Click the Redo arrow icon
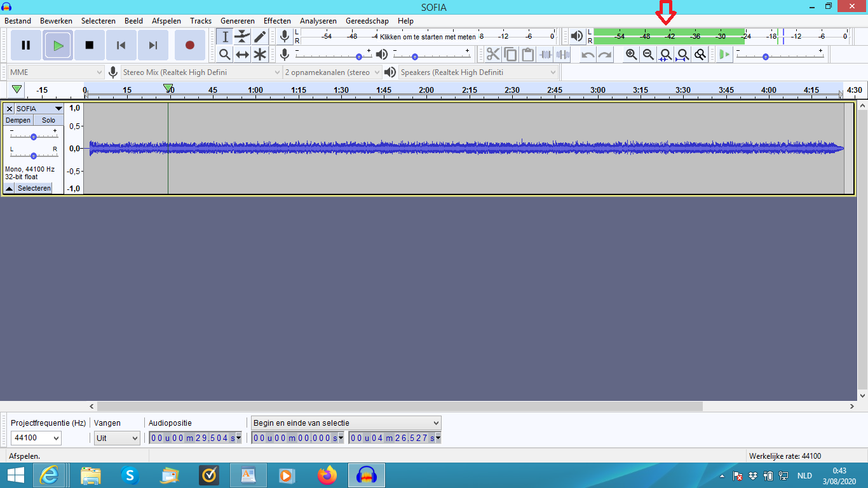 (605, 55)
